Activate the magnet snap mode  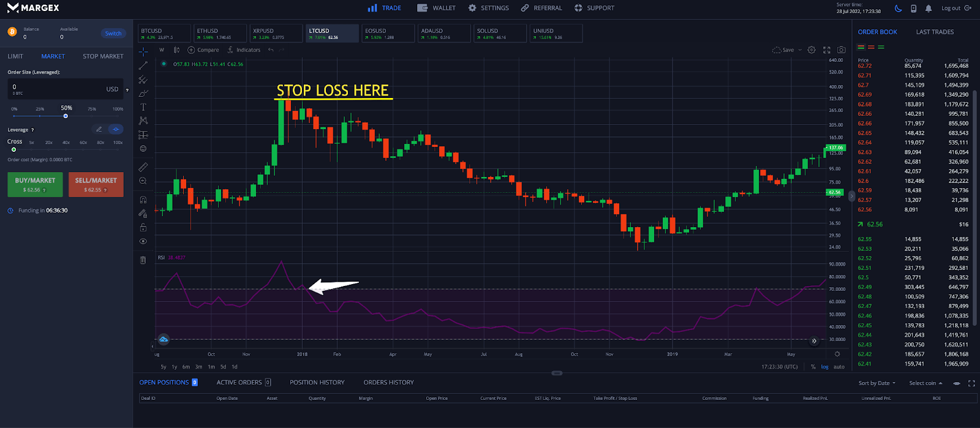tap(143, 200)
